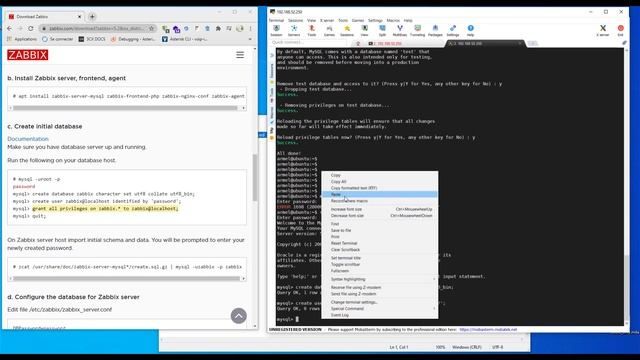Viewport: 640px width, 360px height.
Task: Choose Clear Scrollback
Action: coord(380,249)
